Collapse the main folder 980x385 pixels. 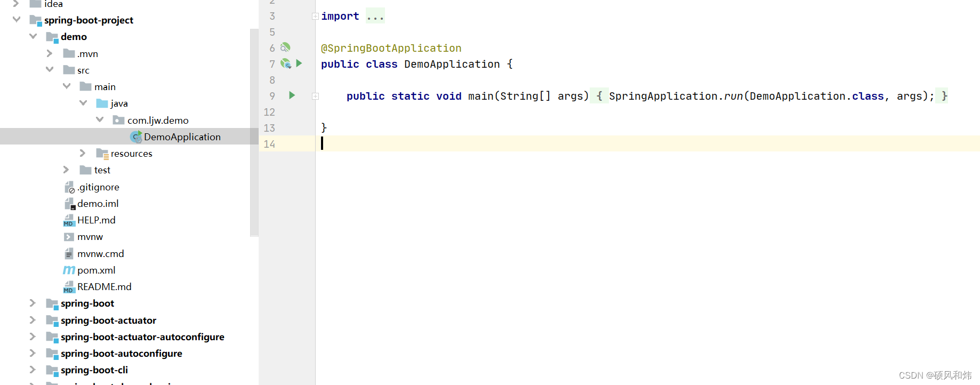[x=67, y=86]
